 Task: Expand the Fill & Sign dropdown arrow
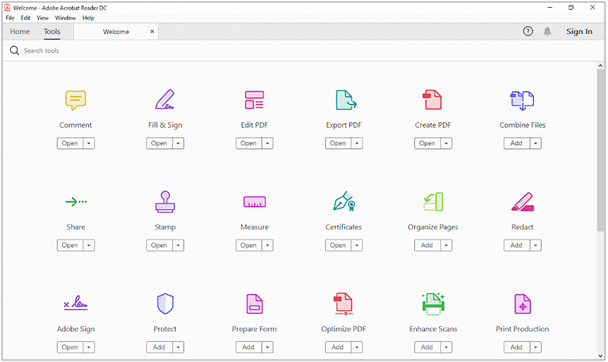178,143
